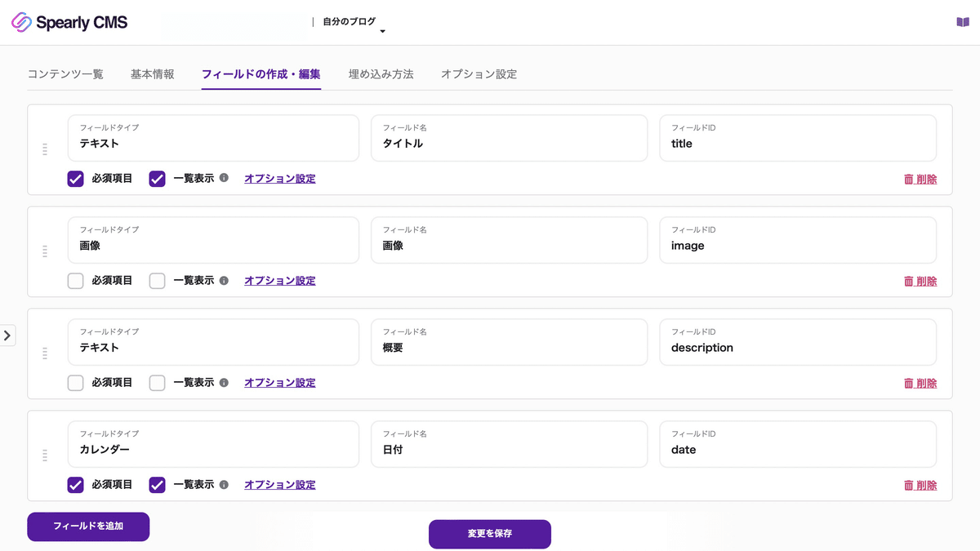Switch to 基本情報 tab
Image resolution: width=980 pixels, height=551 pixels.
pyautogui.click(x=153, y=73)
